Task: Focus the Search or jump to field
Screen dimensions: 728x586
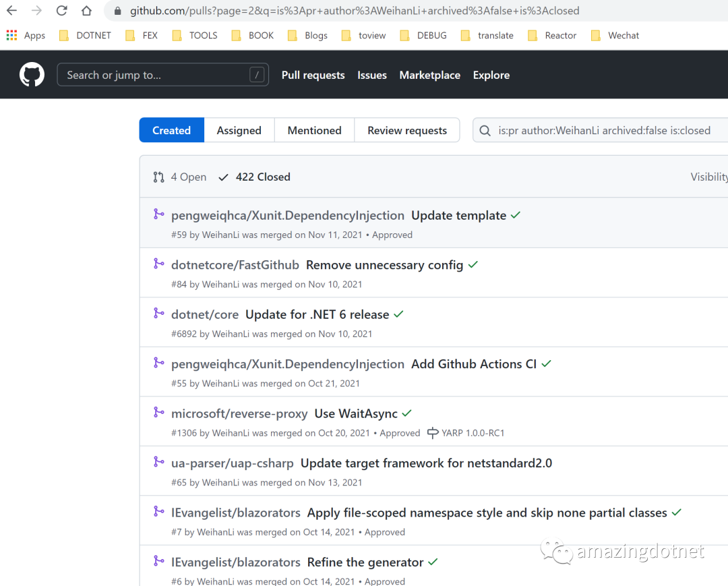Action: (162, 75)
